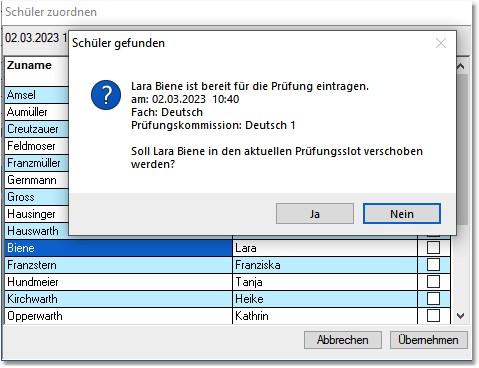Click the Fach: Deutsch line

pyautogui.click(x=167, y=112)
